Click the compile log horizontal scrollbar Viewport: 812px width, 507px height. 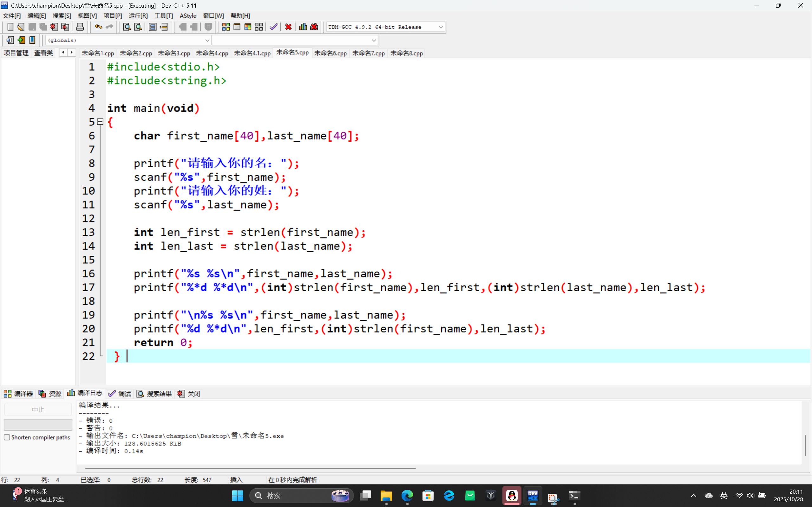click(250, 468)
